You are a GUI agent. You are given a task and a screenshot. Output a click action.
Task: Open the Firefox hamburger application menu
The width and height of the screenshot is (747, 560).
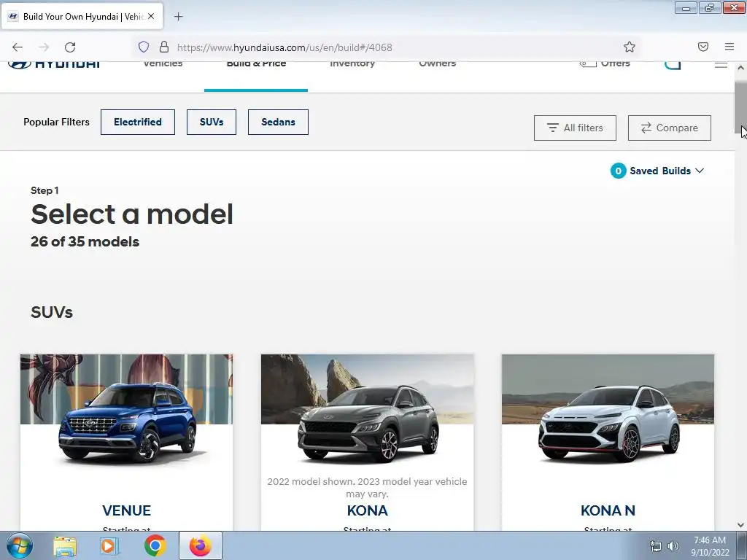(729, 47)
